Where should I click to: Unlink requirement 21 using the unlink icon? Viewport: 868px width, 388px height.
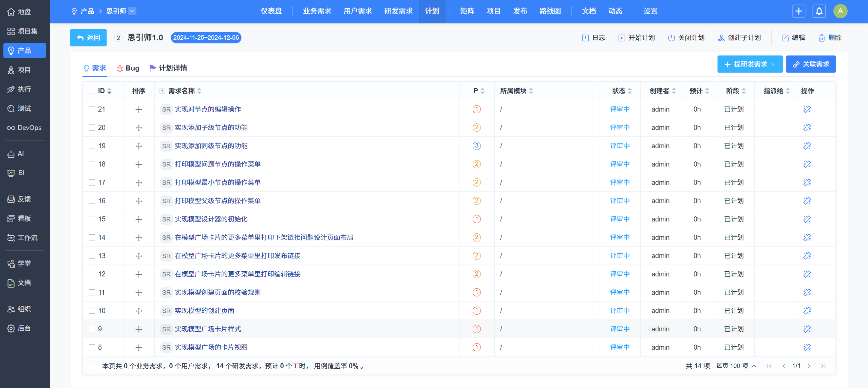[x=807, y=109]
